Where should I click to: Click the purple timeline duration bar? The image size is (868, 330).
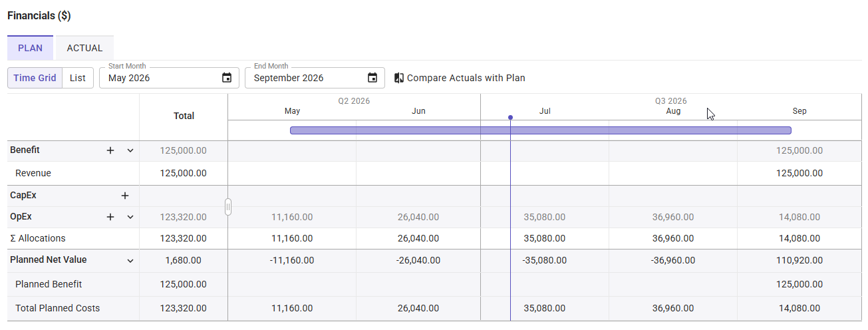(x=541, y=130)
